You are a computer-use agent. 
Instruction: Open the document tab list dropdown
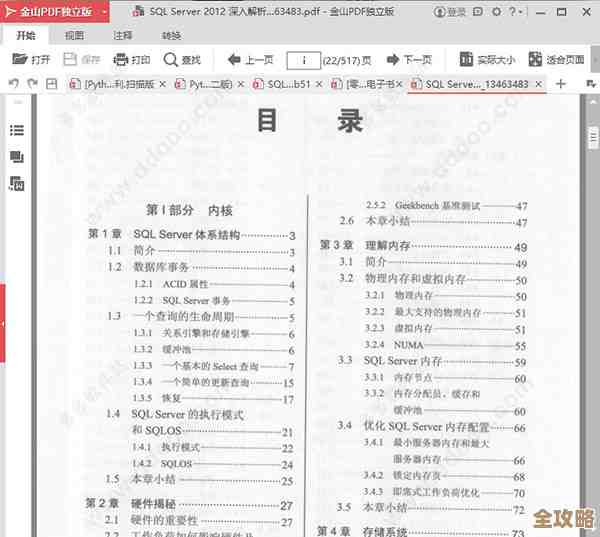click(591, 83)
